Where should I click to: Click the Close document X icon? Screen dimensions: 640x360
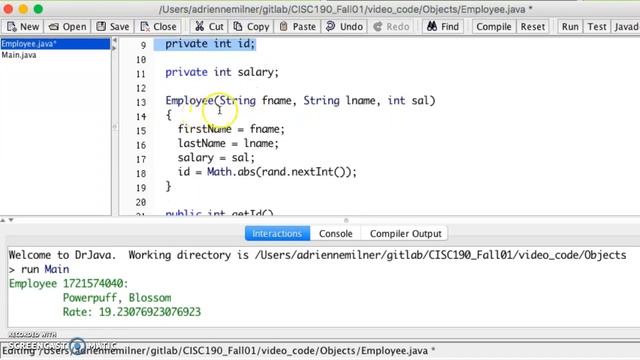tap(144, 27)
